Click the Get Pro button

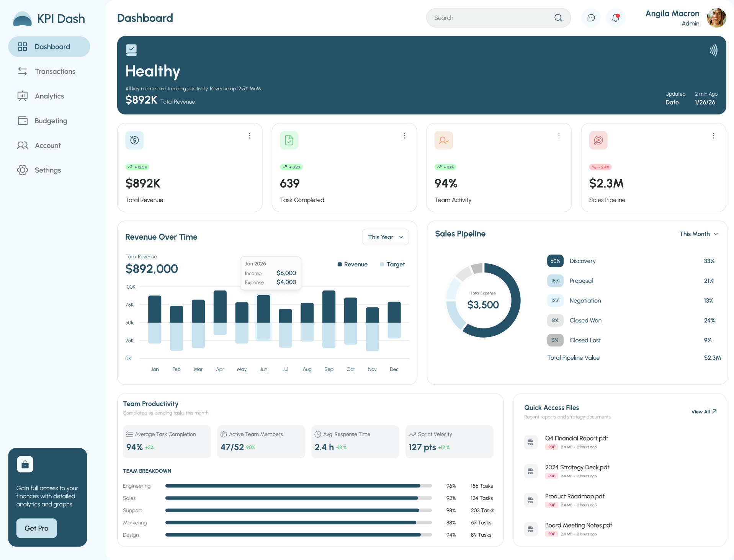coord(36,528)
